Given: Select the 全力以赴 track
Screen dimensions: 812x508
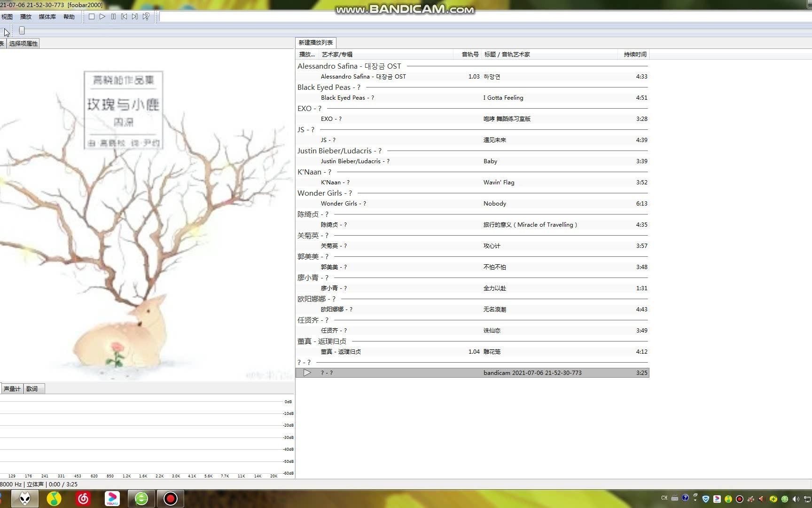Looking at the screenshot, I should [x=472, y=288].
